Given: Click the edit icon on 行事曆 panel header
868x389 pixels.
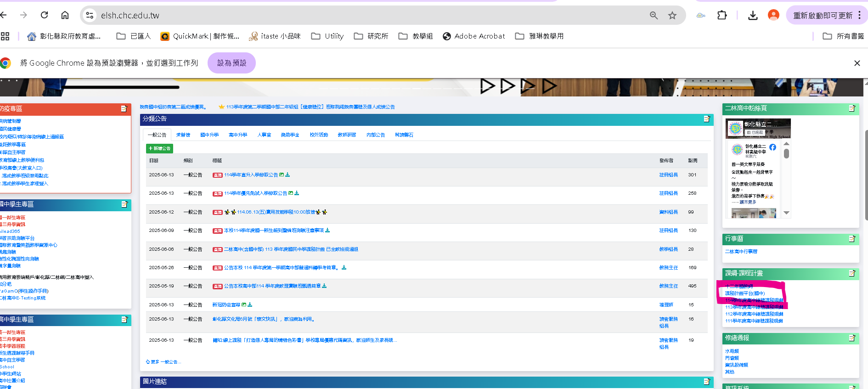Looking at the screenshot, I should [852, 239].
